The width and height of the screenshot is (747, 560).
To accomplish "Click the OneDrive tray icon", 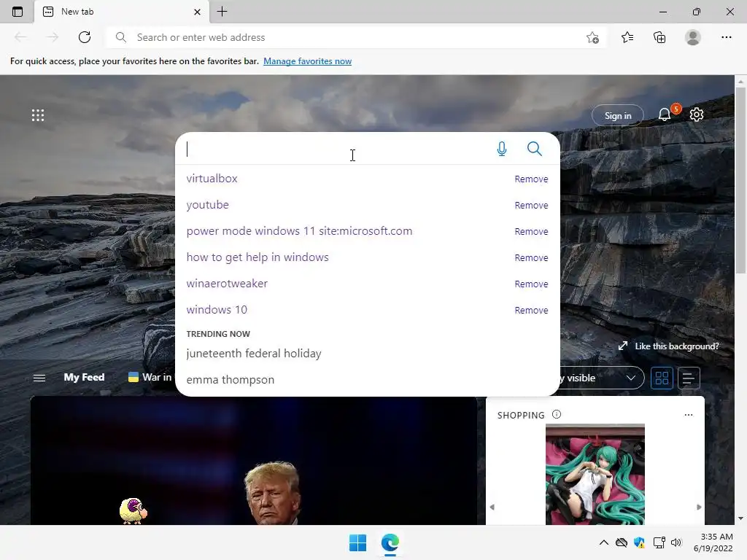I will click(622, 542).
